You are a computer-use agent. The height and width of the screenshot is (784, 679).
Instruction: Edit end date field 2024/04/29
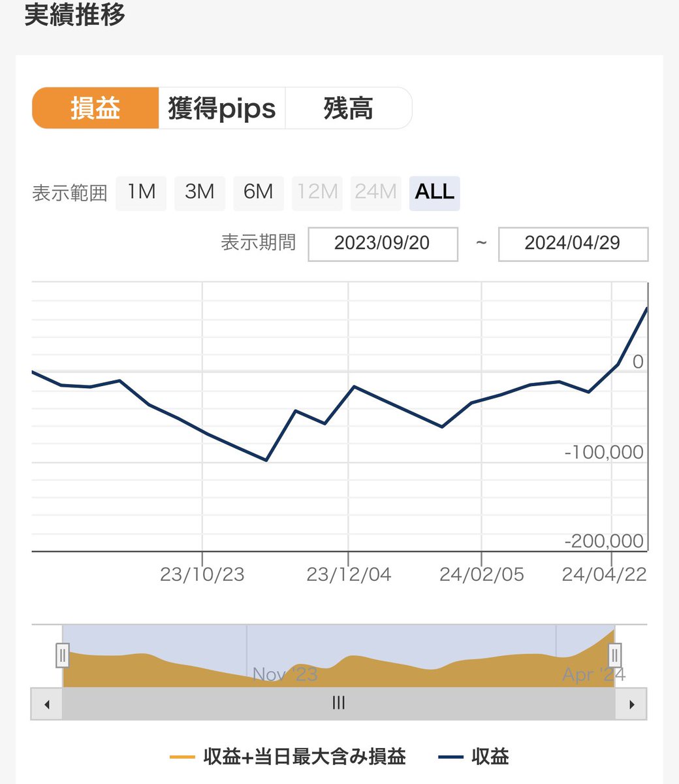pos(573,244)
